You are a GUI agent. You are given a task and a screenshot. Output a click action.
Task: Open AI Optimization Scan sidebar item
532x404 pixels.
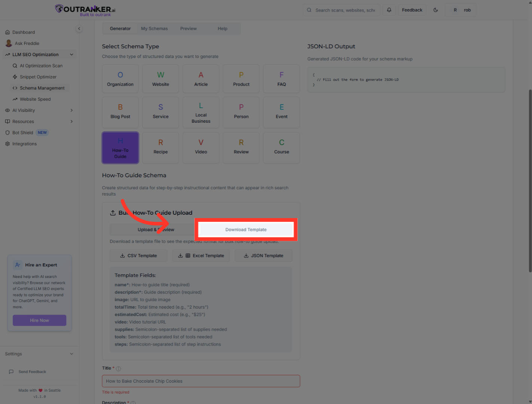point(41,66)
